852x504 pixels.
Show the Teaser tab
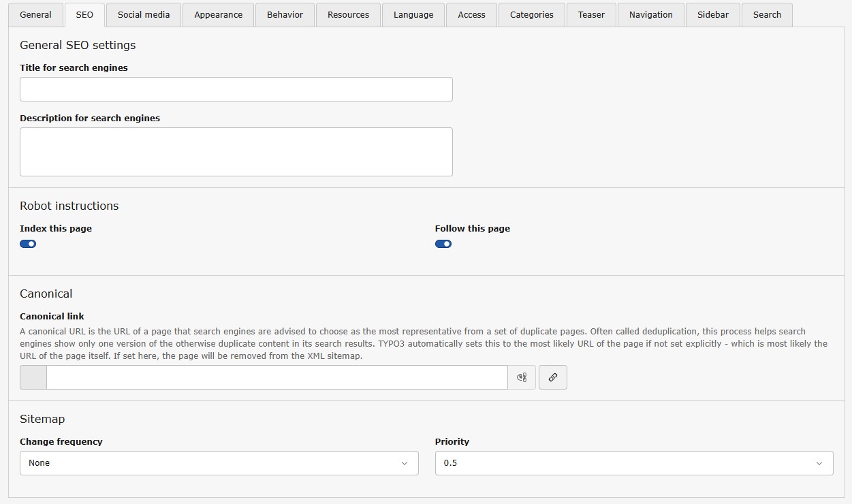[591, 15]
